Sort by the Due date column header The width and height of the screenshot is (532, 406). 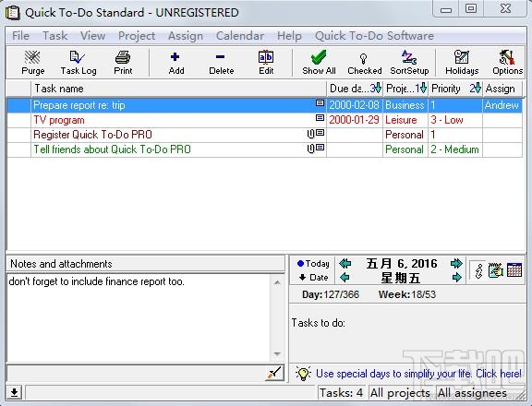click(x=355, y=89)
